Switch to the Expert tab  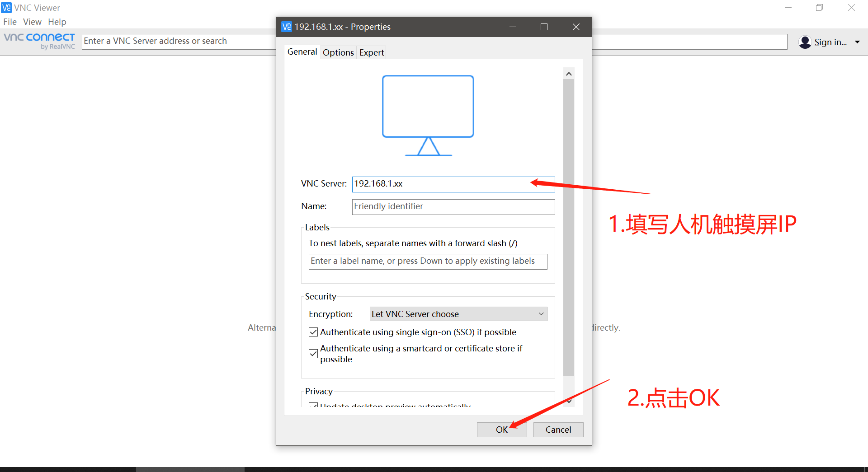(372, 52)
